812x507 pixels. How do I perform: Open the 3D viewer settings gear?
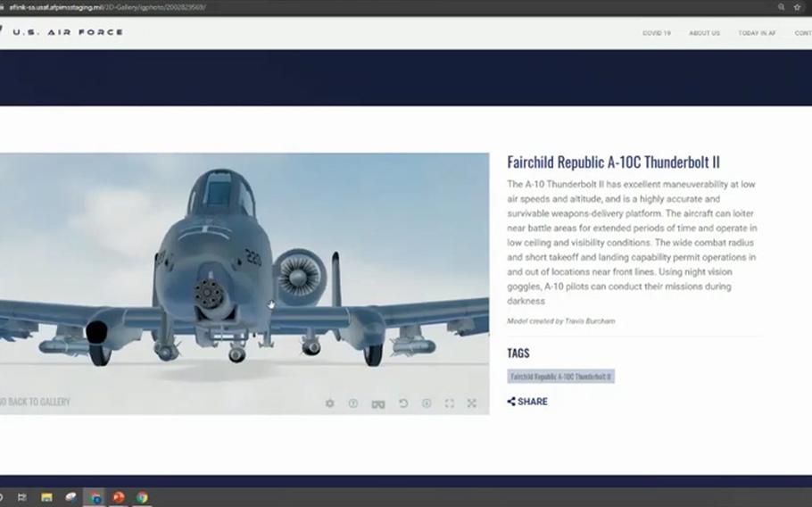[x=330, y=403]
